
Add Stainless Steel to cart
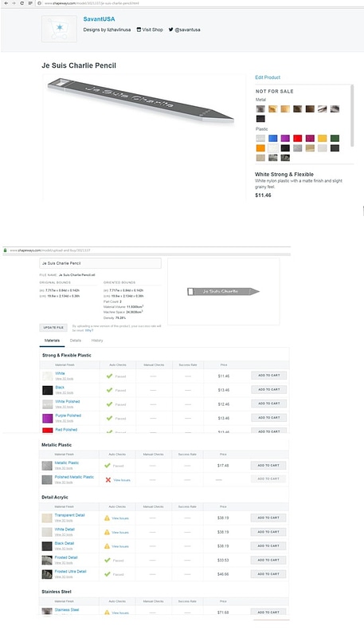tap(268, 612)
